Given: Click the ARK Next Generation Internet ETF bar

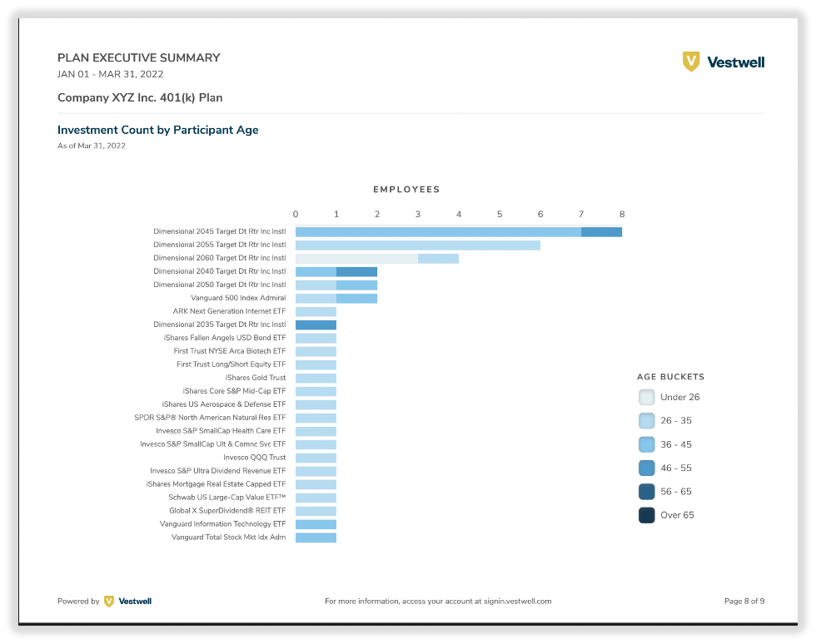Looking at the screenshot, I should (316, 311).
